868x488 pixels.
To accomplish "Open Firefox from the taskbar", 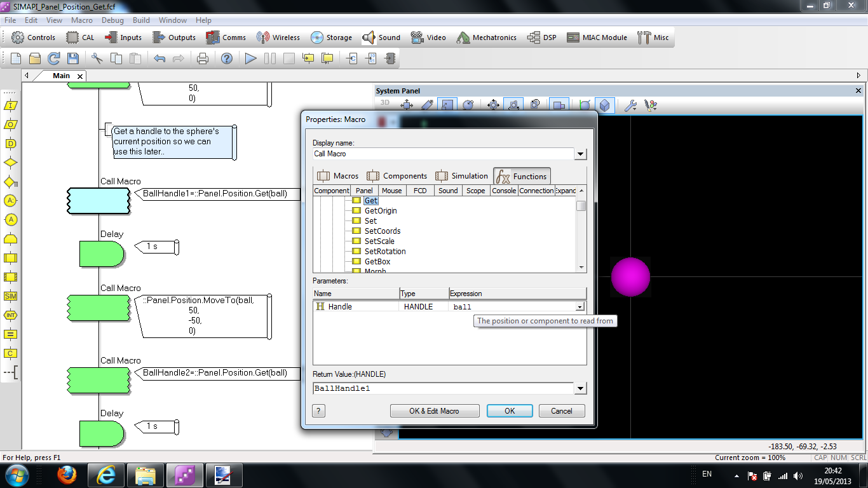I will pyautogui.click(x=66, y=475).
